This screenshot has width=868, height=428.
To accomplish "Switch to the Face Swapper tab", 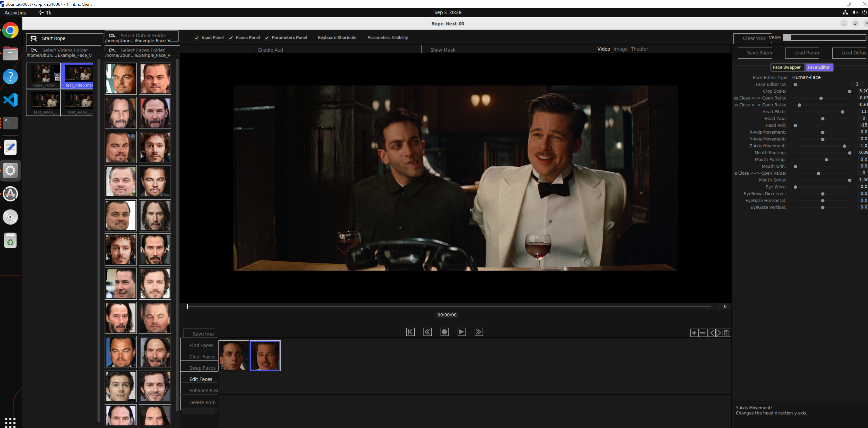I will pos(786,67).
